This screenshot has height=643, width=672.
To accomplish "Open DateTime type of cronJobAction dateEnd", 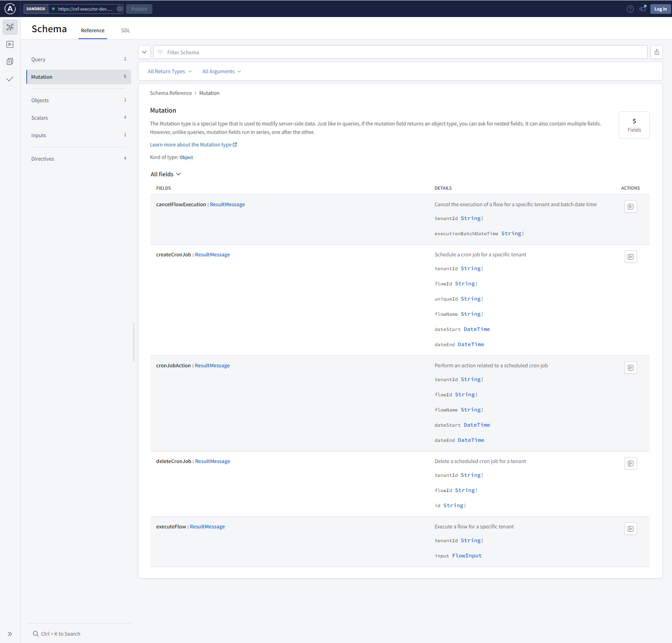I will [x=471, y=440].
